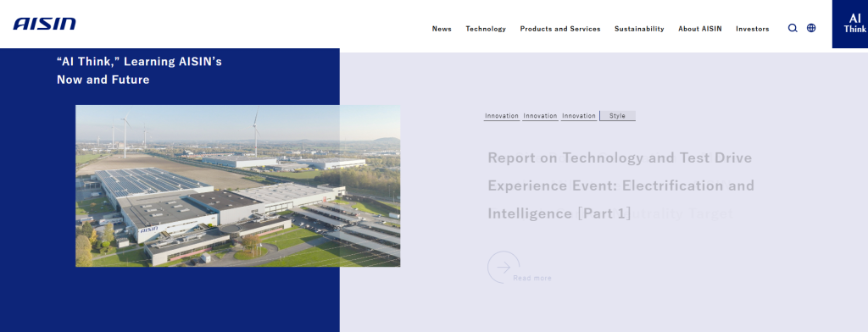Click the Read more link text
868x332 pixels.
pyautogui.click(x=532, y=278)
